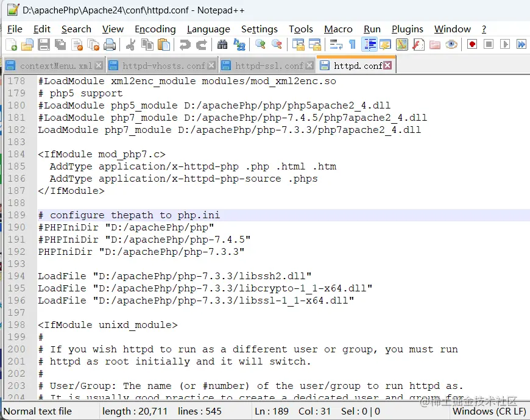Play back the recorded macro
Image resolution: width=530 pixels, height=420 pixels.
[505, 44]
